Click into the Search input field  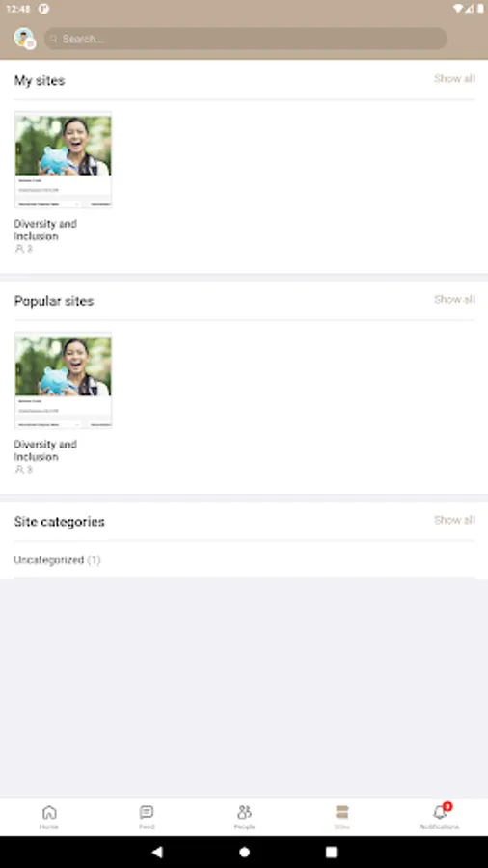(x=246, y=39)
